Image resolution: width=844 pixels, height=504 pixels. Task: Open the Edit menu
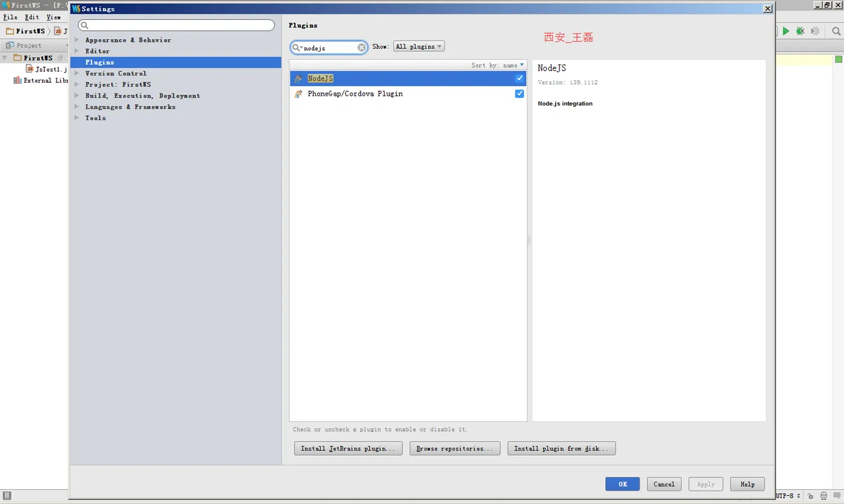(x=32, y=17)
